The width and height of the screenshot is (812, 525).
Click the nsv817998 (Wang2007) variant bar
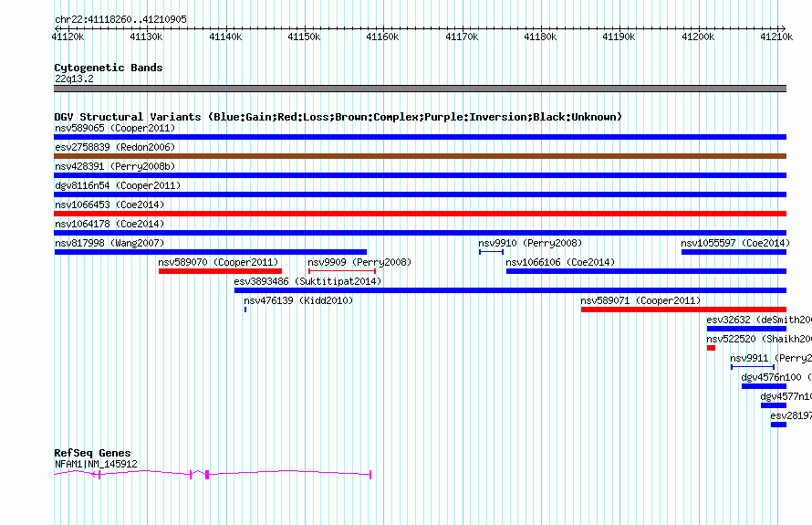click(x=210, y=252)
